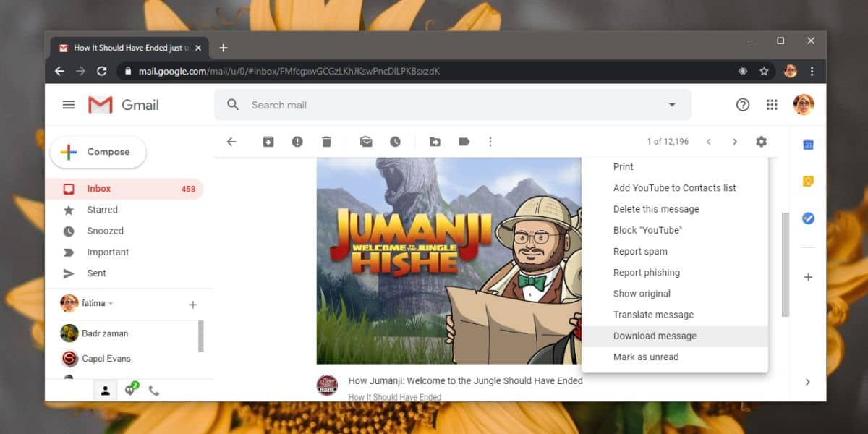The height and width of the screenshot is (434, 868).
Task: Hide the side panel chevron
Action: pos(808,382)
